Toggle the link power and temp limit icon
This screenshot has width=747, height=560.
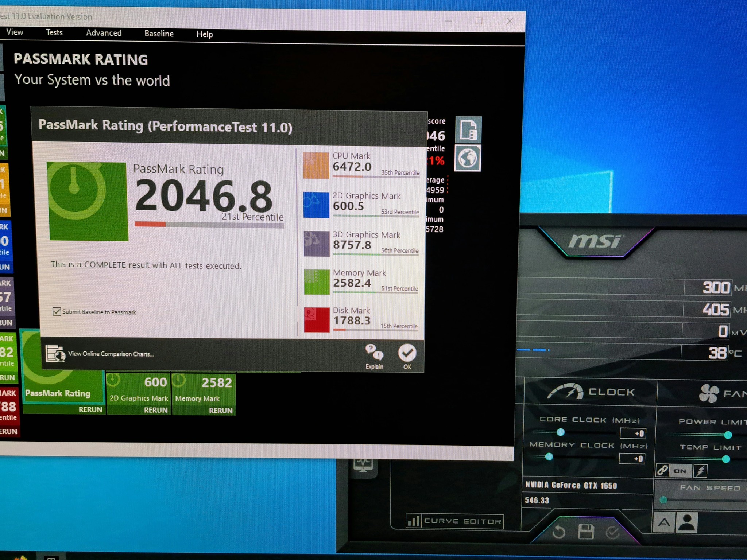pos(662,470)
